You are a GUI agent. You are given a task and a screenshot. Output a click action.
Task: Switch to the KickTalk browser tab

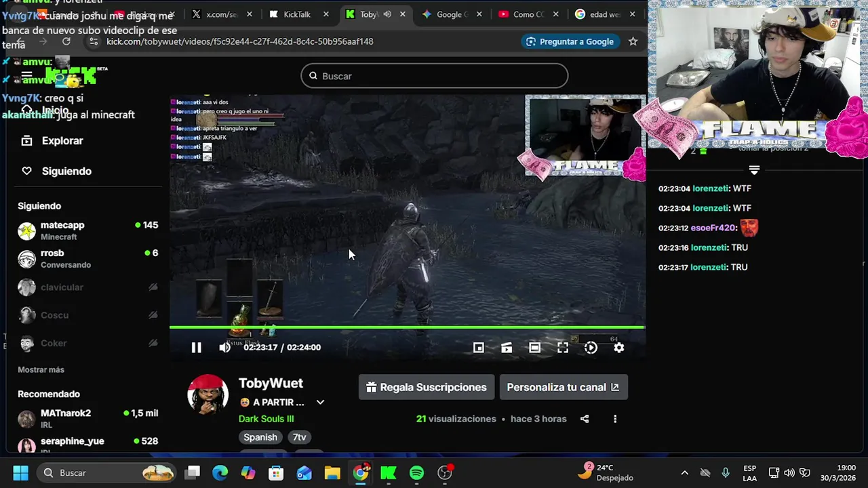[298, 14]
